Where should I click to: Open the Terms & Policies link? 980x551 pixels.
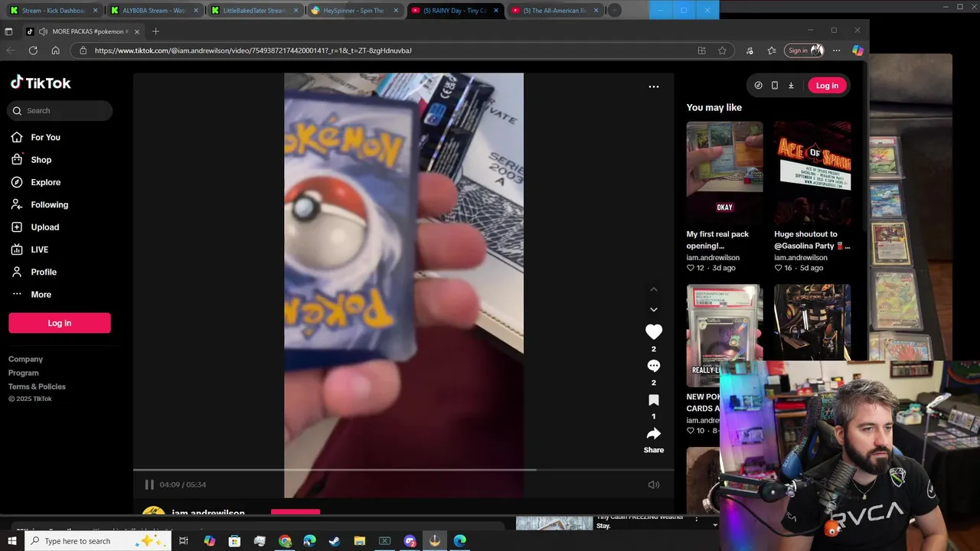[x=37, y=386]
